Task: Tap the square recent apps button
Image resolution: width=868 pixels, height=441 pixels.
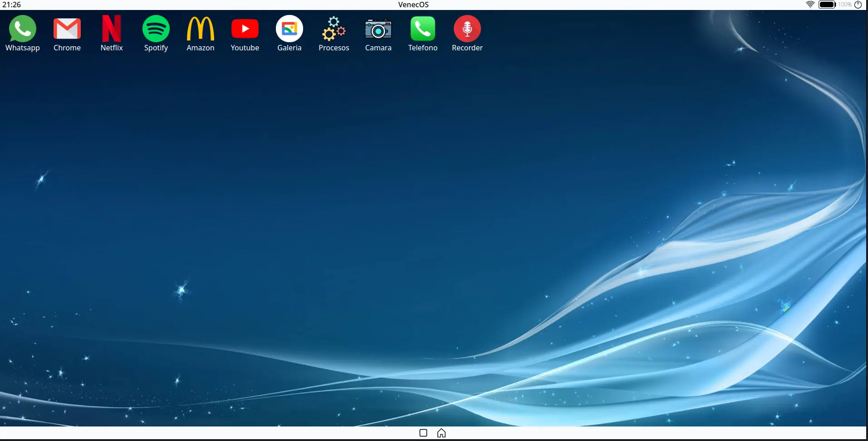Action: tap(423, 433)
